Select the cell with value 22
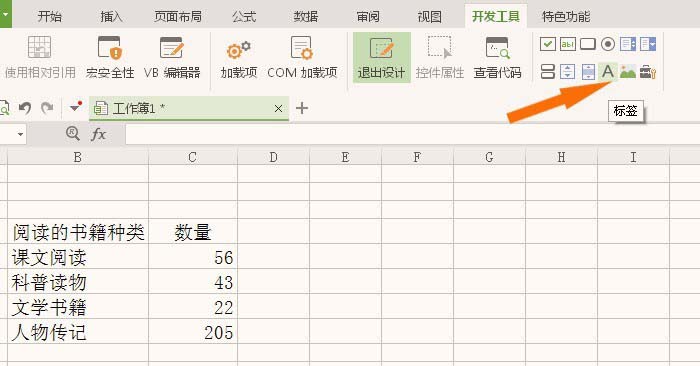Screen dimensions: 700x366 click(192, 307)
